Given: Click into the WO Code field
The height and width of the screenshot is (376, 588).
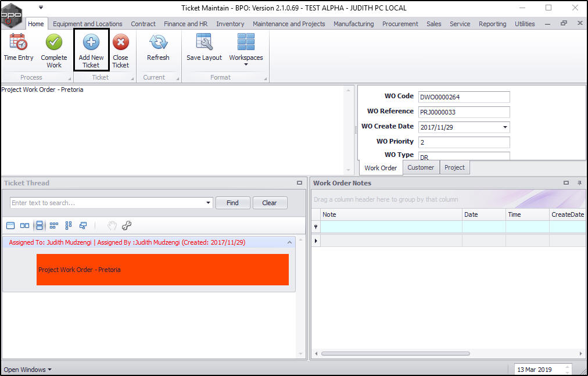Looking at the screenshot, I should [x=464, y=97].
